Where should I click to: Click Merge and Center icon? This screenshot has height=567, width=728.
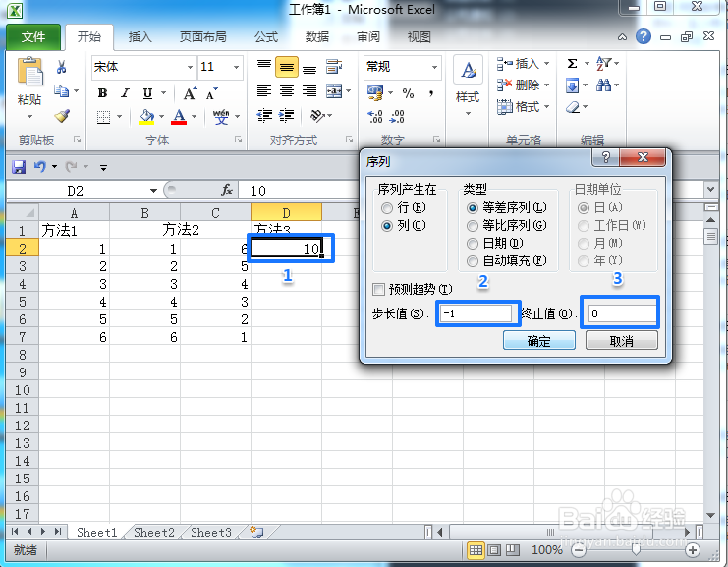coord(334,91)
